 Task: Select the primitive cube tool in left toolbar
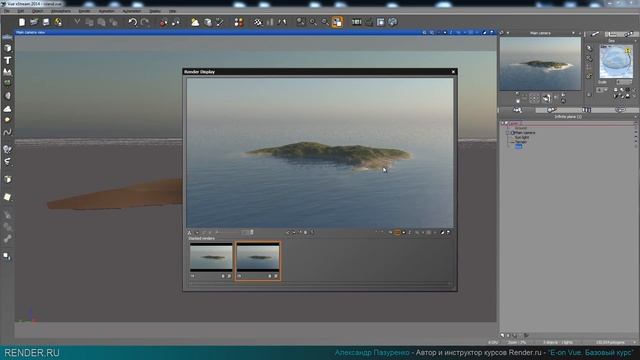(7, 48)
